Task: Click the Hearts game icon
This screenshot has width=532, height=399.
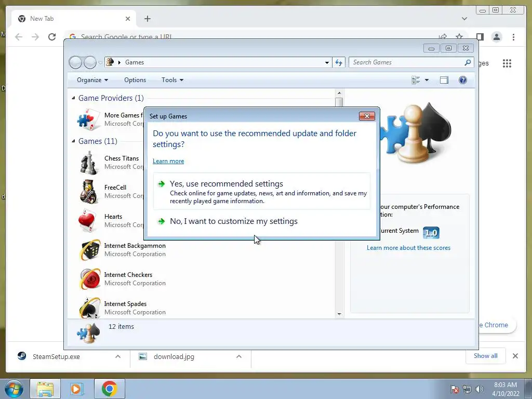Action: (x=88, y=221)
